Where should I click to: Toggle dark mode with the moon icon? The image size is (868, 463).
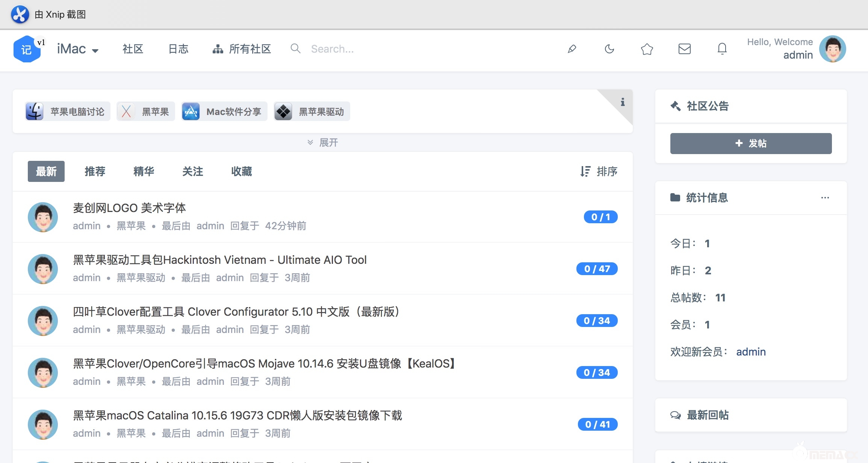coord(609,49)
